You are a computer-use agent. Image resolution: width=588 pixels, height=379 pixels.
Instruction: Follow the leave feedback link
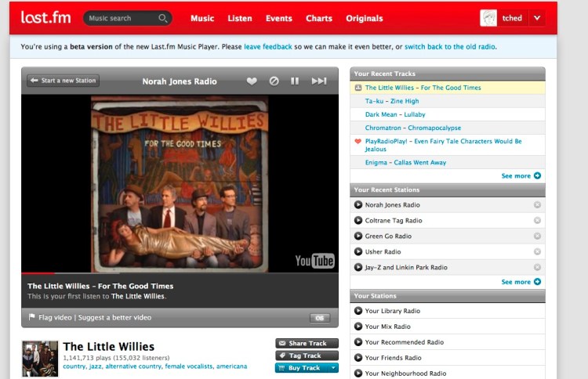268,47
